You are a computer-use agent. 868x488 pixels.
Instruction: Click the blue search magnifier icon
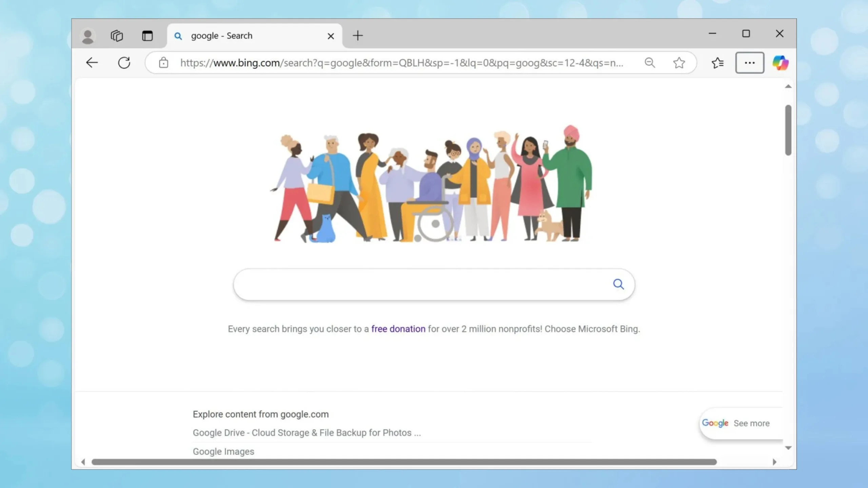pyautogui.click(x=618, y=284)
